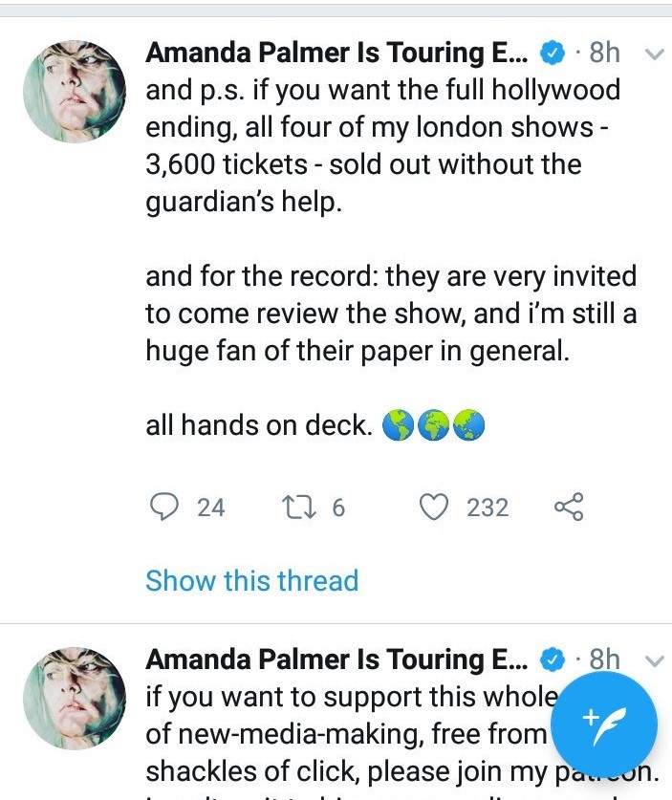Expand the first tweet's options chevron
The image size is (672, 800).
click(655, 54)
